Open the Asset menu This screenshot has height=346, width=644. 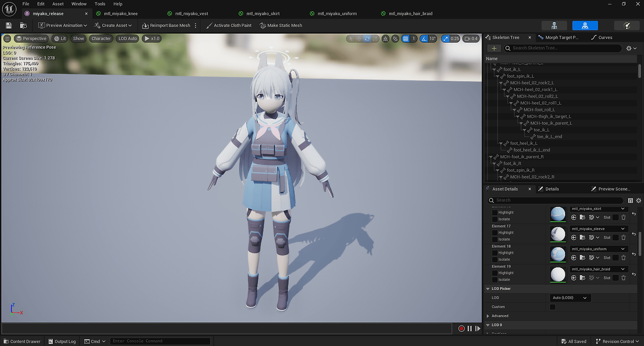coord(58,4)
